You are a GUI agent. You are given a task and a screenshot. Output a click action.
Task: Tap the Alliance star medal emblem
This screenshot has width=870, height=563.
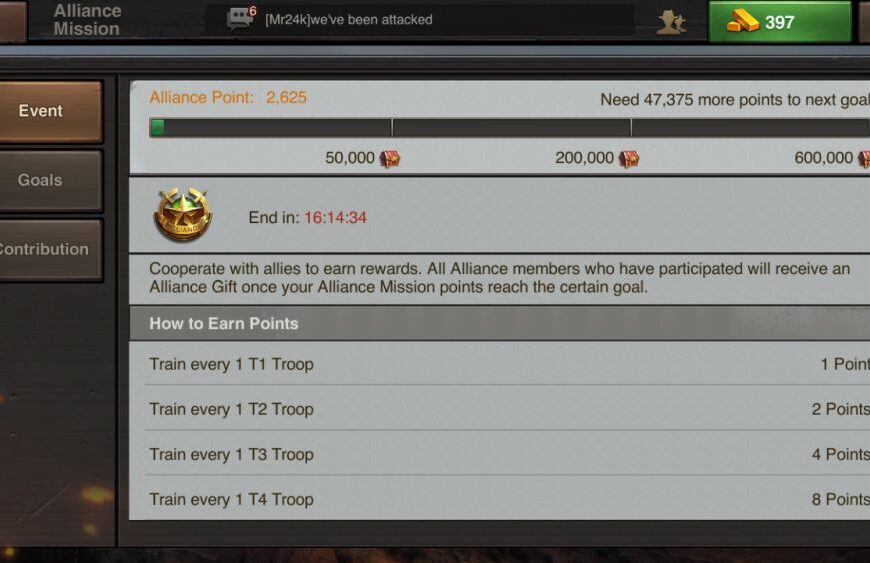(x=183, y=214)
